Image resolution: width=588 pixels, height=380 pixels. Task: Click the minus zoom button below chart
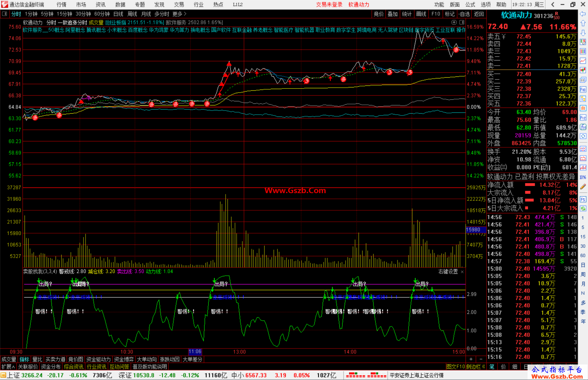tap(481, 359)
